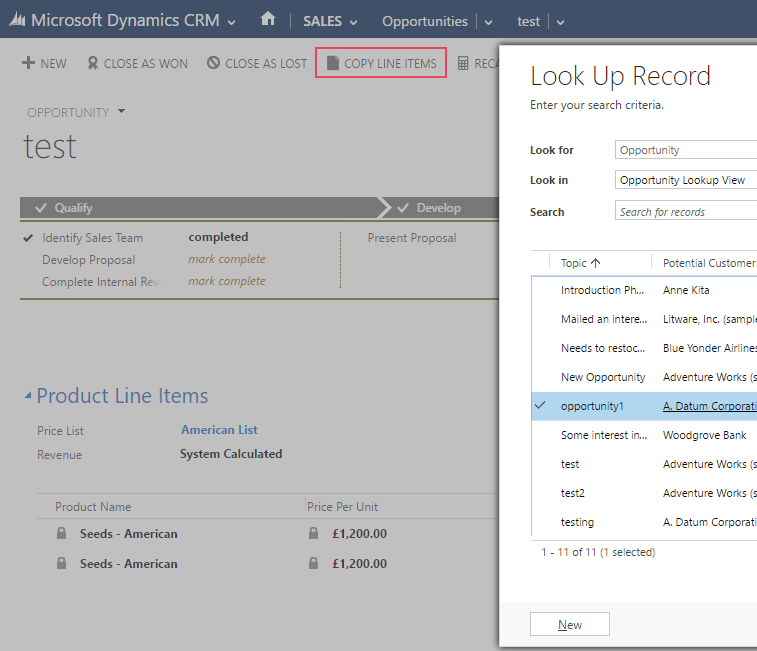Click the Search for records field
Image resolution: width=757 pixels, height=651 pixels.
tap(686, 211)
